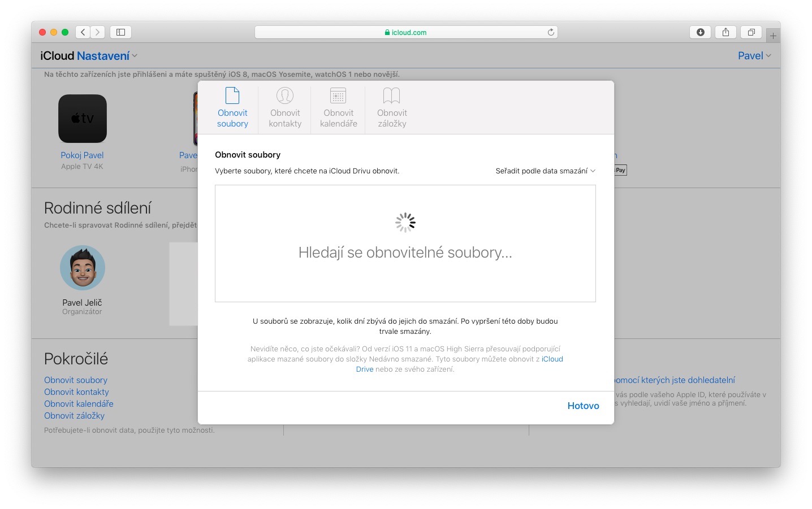Add a new tab with plus button
This screenshot has width=812, height=509.
point(773,36)
